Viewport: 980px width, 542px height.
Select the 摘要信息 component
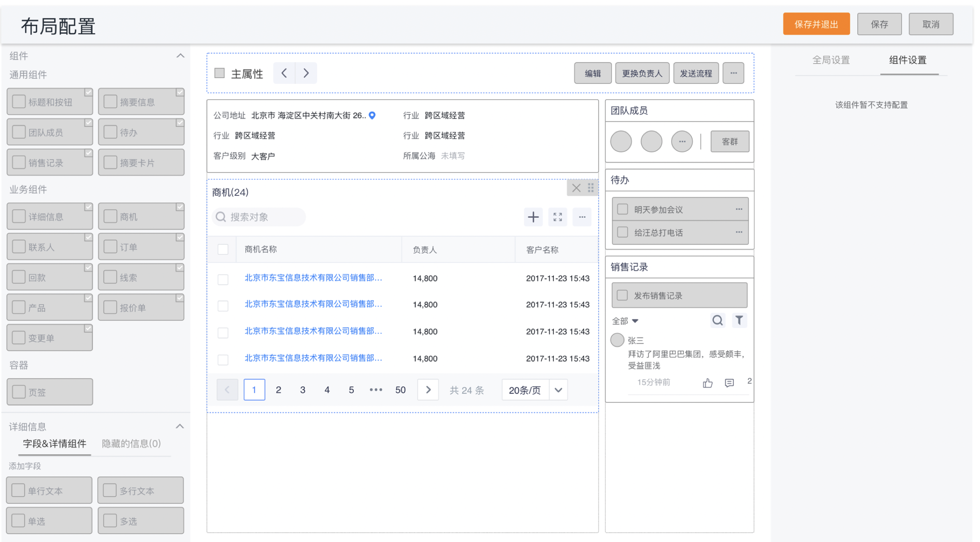point(141,102)
